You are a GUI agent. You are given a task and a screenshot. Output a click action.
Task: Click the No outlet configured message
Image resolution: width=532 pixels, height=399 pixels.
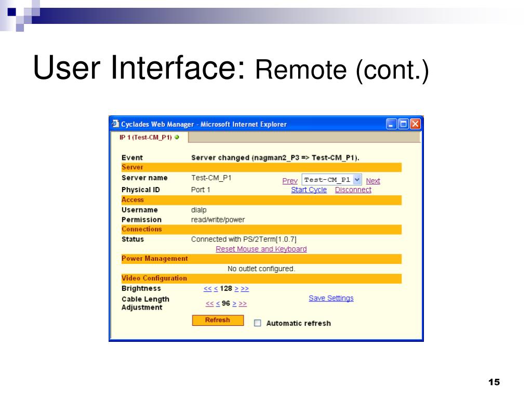point(261,269)
